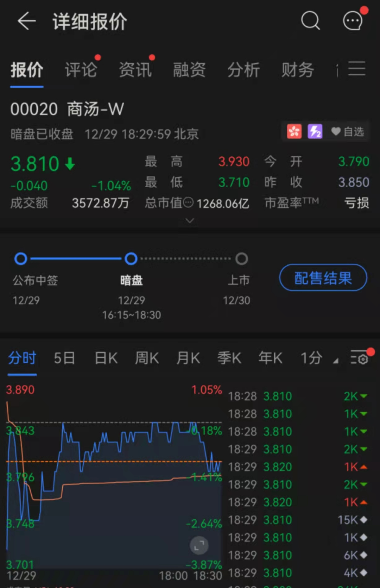Switch to the 报价 tab
This screenshot has height=588, width=380.
pyautogui.click(x=27, y=70)
